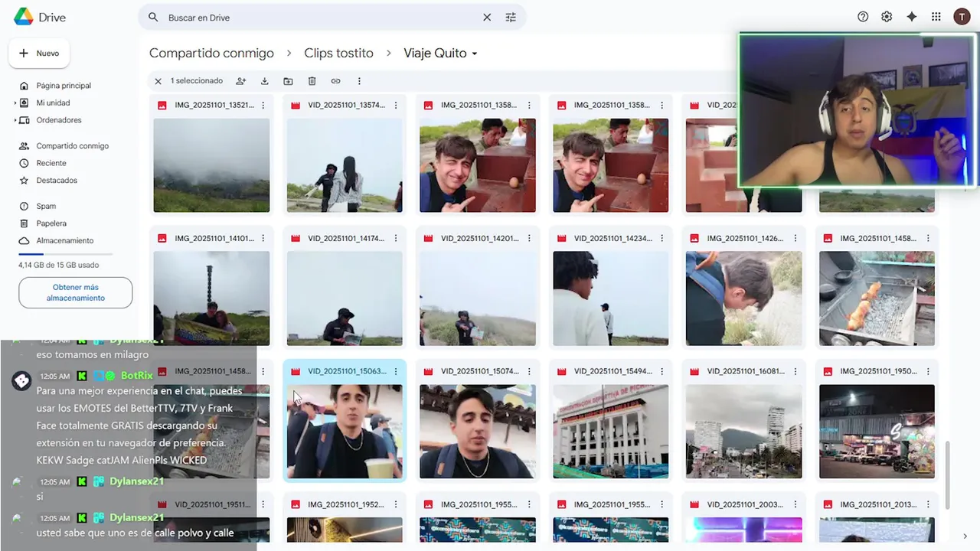Viewport: 980px width, 551px height.
Task: Select city skyline thumbnail VID_20251101_16081
Action: [743, 432]
